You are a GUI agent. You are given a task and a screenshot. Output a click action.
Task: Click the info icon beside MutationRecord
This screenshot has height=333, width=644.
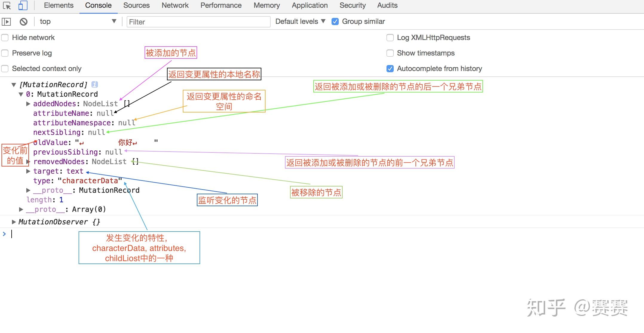(95, 84)
